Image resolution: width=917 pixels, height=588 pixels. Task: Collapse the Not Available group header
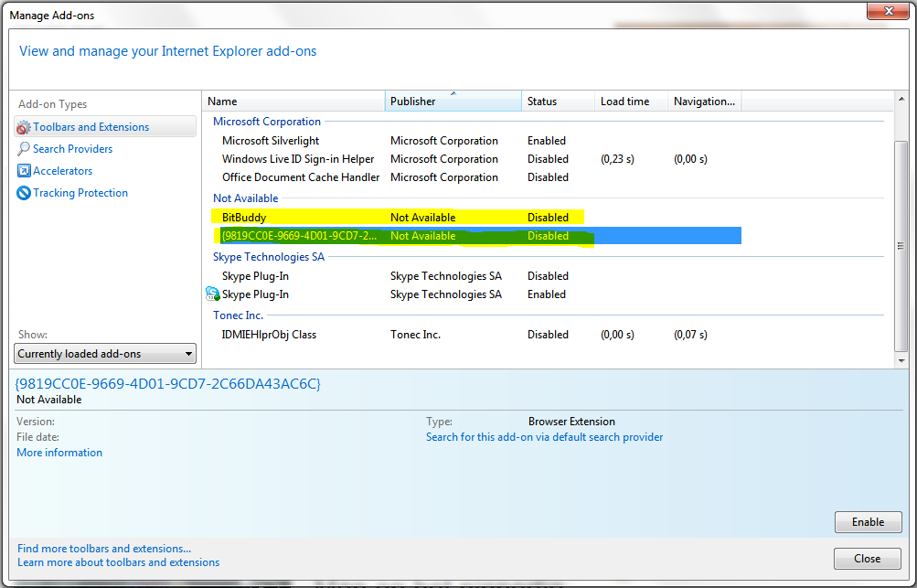[246, 198]
